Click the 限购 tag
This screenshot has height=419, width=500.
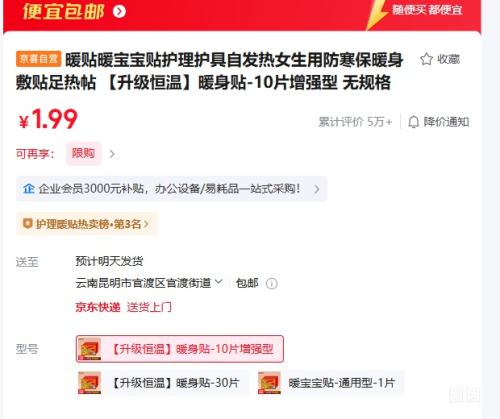tap(83, 154)
